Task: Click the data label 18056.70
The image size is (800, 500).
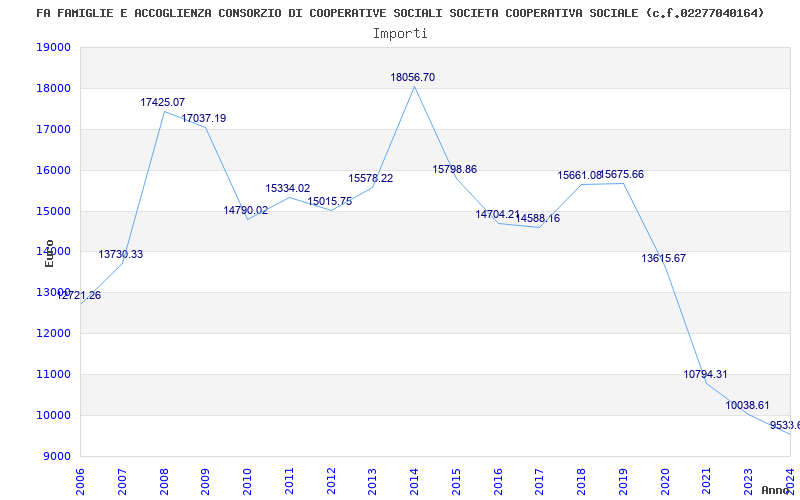Action: point(413,78)
